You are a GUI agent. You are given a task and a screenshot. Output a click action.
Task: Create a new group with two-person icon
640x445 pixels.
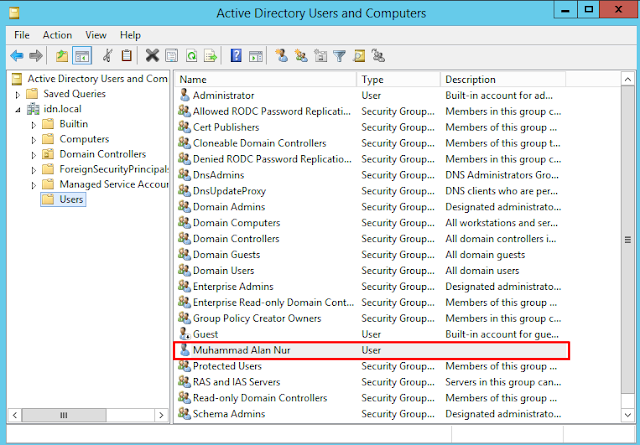point(301,56)
